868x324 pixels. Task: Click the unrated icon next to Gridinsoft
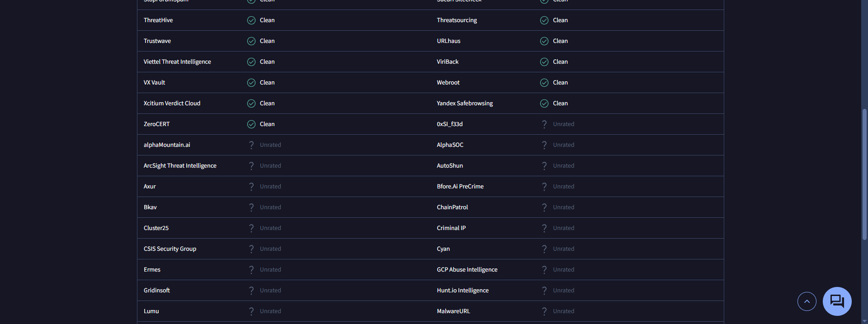point(251,291)
